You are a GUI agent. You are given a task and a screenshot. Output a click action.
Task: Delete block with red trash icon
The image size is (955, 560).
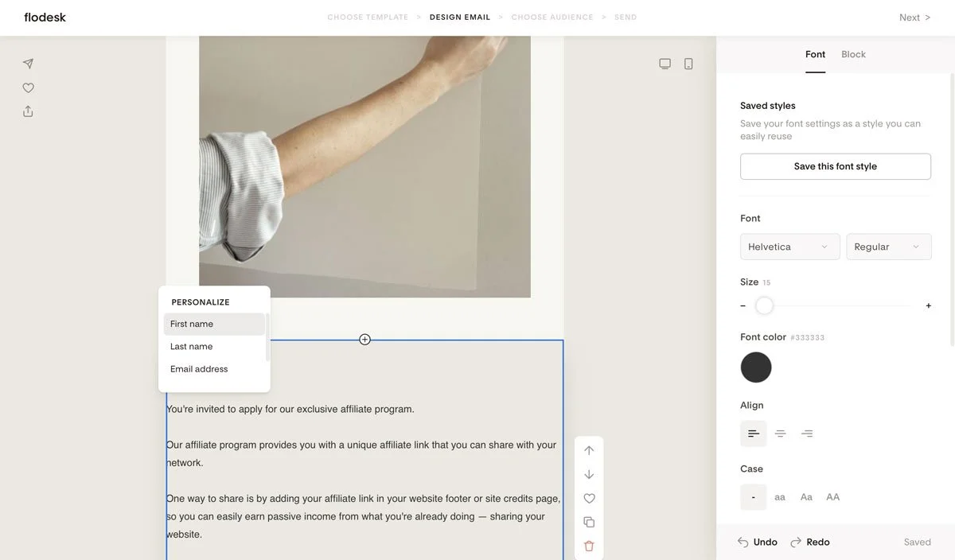(589, 546)
